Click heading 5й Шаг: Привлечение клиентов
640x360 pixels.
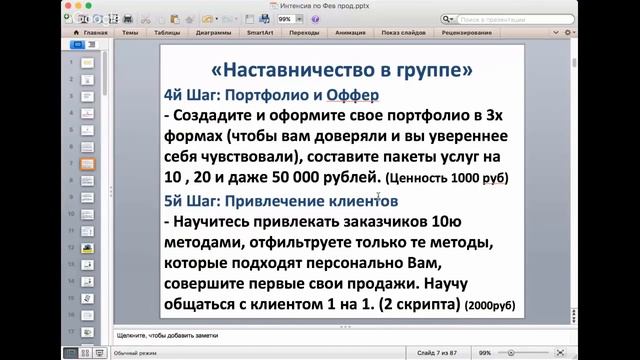(281, 201)
